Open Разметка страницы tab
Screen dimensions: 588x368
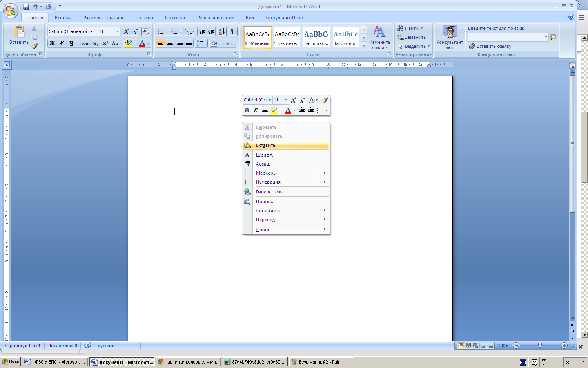(104, 18)
